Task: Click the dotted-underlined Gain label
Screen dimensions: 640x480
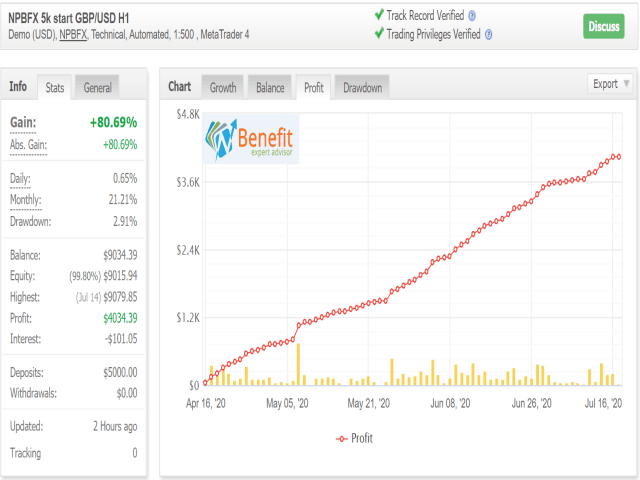Action: click(23, 122)
